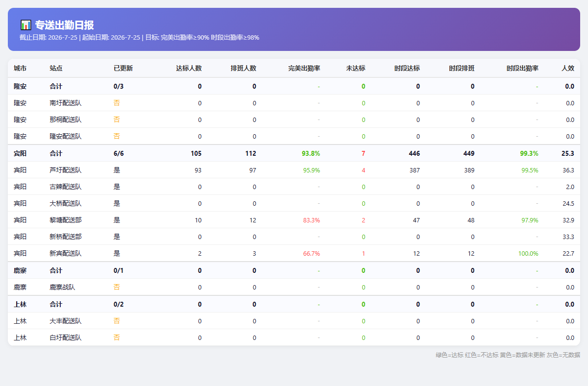Click the 专送出勤日报 title text

(x=65, y=25)
